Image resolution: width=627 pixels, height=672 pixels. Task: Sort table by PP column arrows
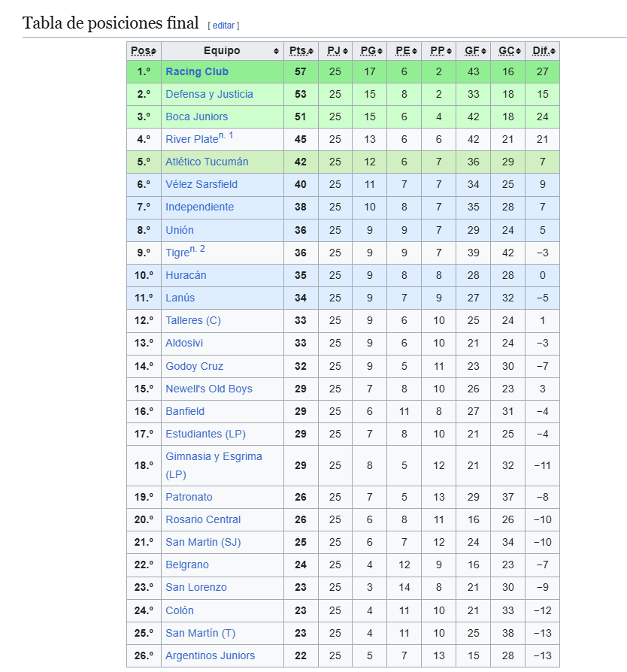449,51
